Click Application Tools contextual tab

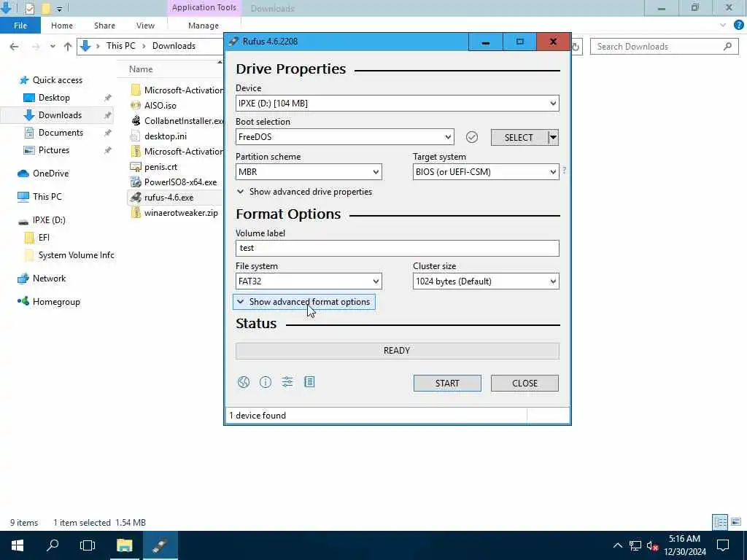pyautogui.click(x=204, y=7)
